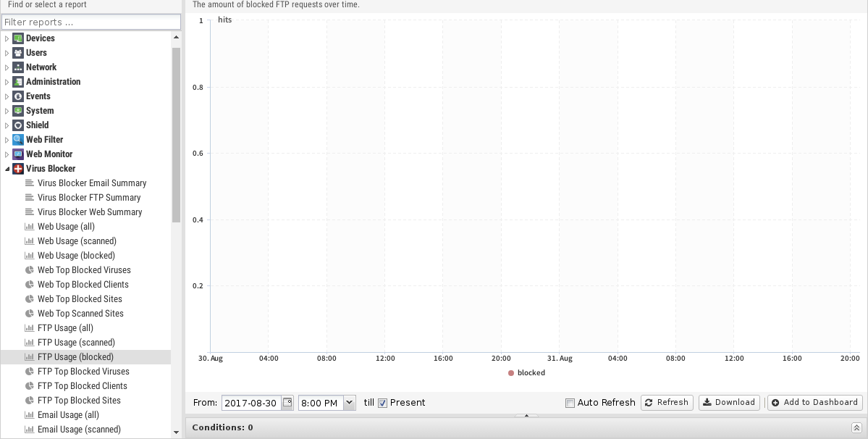Click Add to Dashboard button
Image resolution: width=868 pixels, height=439 pixels.
815,403
